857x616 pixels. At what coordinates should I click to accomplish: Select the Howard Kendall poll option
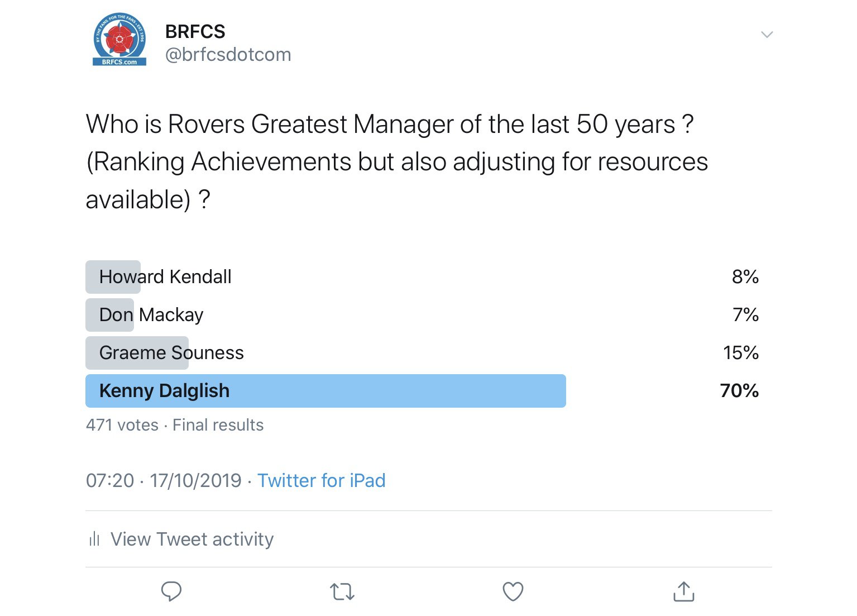click(x=165, y=277)
